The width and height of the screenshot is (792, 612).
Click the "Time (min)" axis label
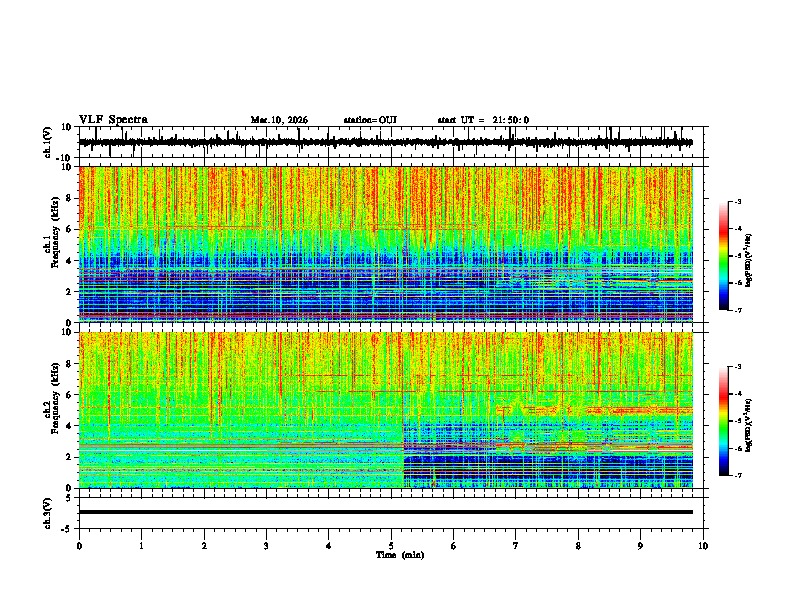[400, 555]
